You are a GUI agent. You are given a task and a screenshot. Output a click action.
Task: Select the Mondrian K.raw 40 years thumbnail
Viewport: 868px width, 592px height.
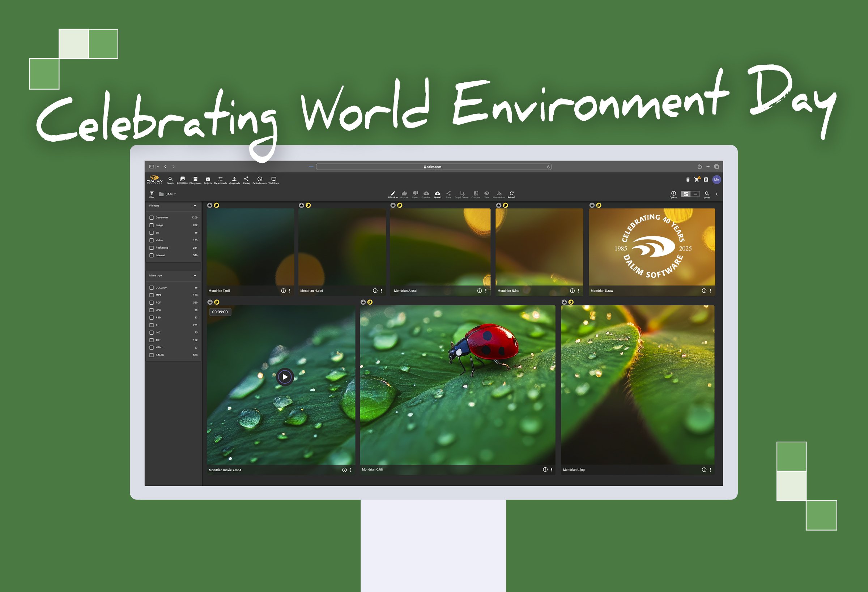(x=652, y=247)
